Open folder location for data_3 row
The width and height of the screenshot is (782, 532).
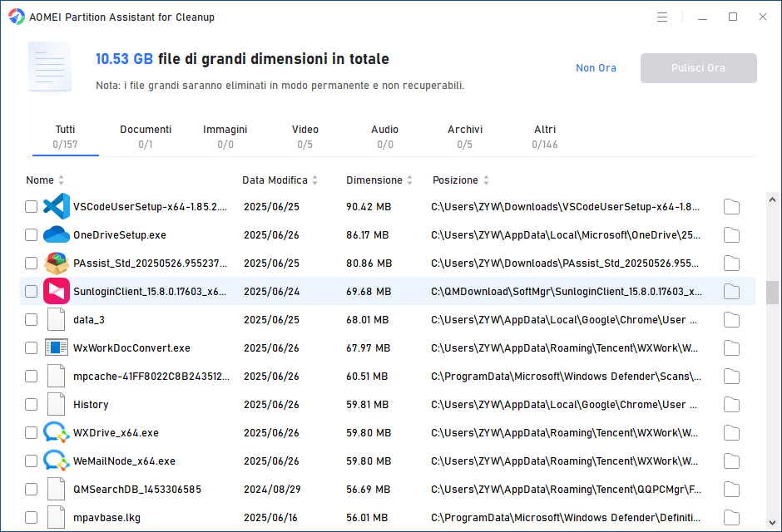tap(731, 320)
